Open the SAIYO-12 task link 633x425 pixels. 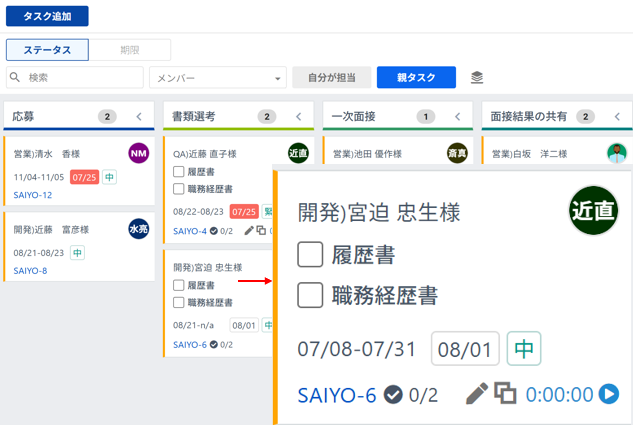tap(32, 194)
